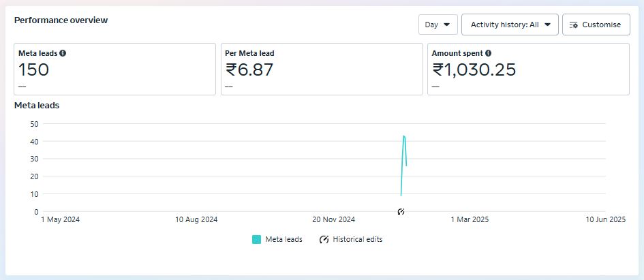The image size is (644, 280).
Task: Click the 1 Mar 2025 axis label
Action: coord(470,219)
